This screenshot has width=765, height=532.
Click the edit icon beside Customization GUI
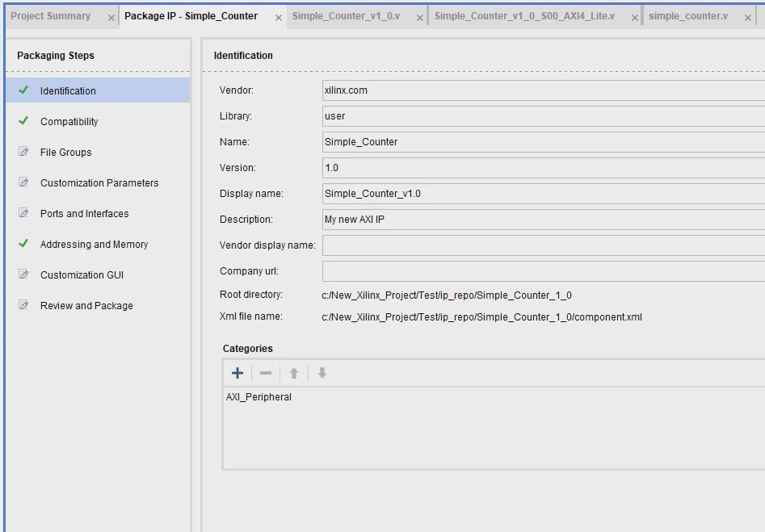click(x=23, y=274)
